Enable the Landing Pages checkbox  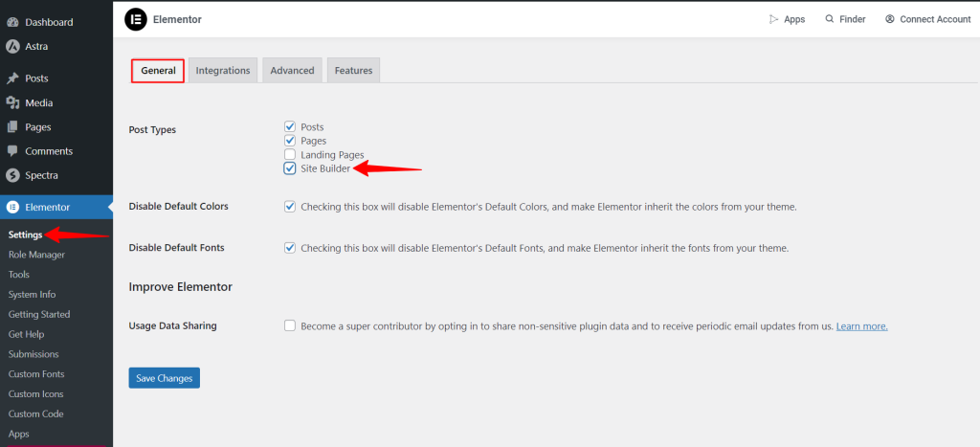pos(289,154)
